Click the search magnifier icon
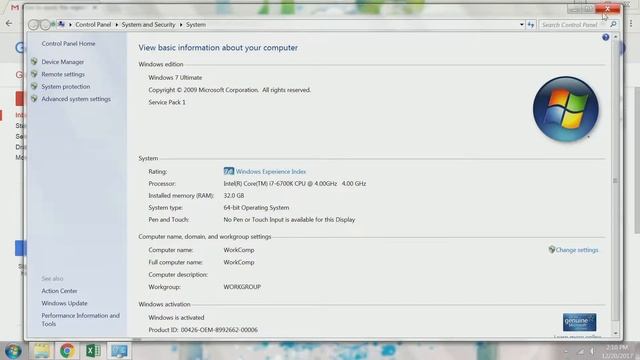640x360 pixels. tap(613, 24)
